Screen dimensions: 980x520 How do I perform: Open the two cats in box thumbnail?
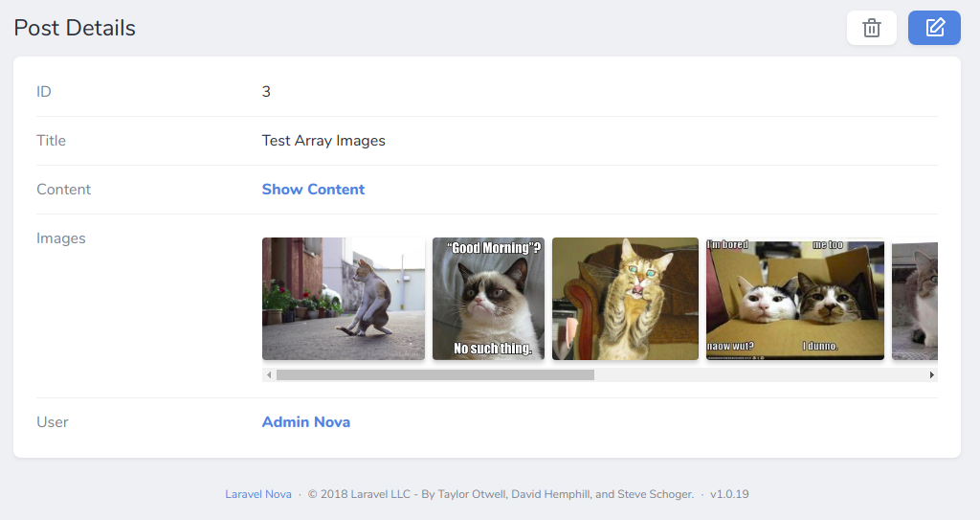click(795, 299)
